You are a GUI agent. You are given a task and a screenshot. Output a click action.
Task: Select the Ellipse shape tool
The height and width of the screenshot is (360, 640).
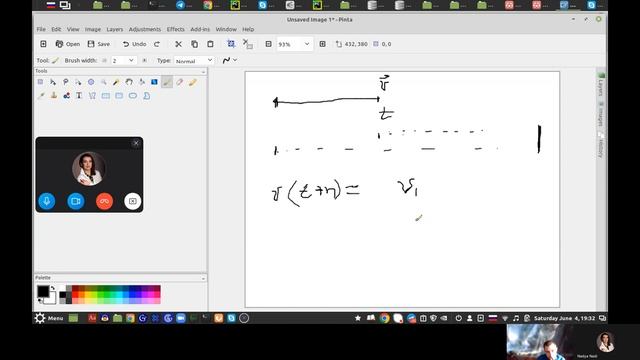click(133, 96)
